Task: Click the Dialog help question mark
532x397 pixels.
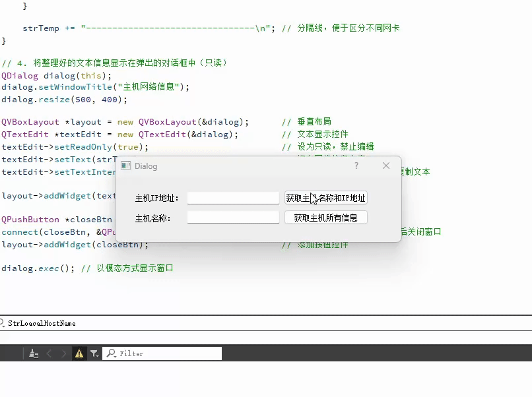Action: pos(356,166)
